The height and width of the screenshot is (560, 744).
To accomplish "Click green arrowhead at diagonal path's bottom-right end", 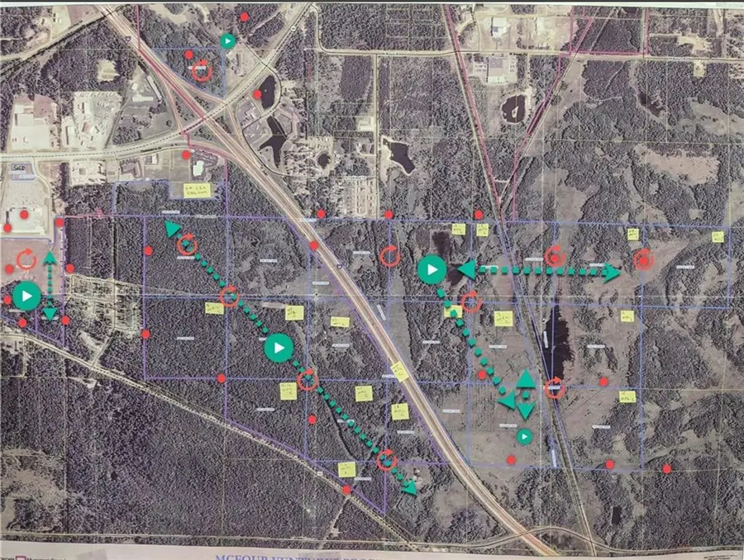I will click(408, 488).
